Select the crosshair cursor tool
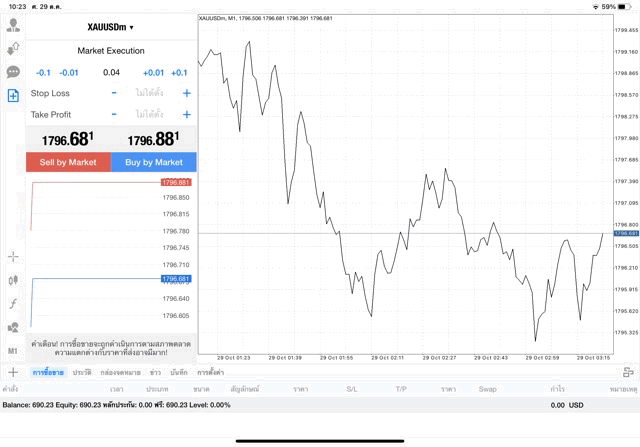The image size is (640, 447). coord(13,257)
